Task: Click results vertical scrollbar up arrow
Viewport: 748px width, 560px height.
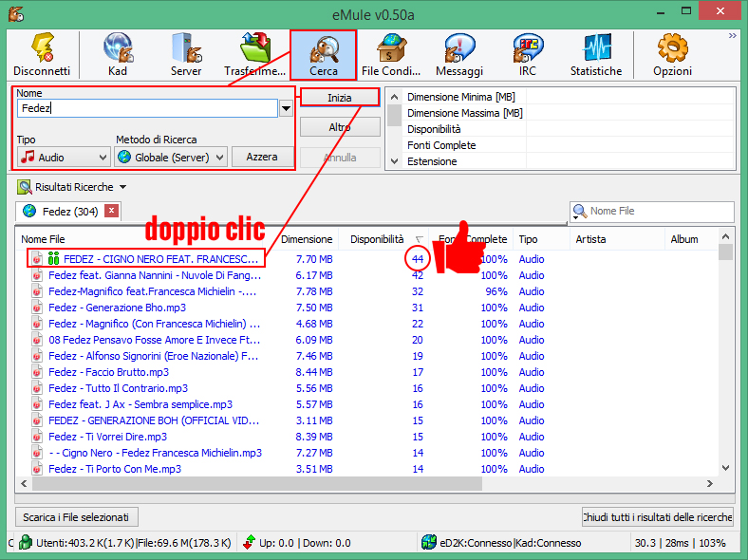Action: pyautogui.click(x=725, y=236)
